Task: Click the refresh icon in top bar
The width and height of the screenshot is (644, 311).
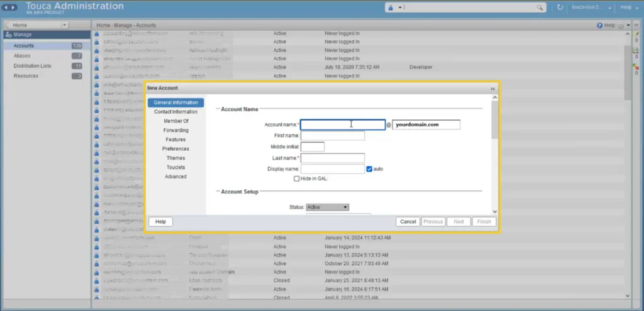Action: pyautogui.click(x=560, y=8)
